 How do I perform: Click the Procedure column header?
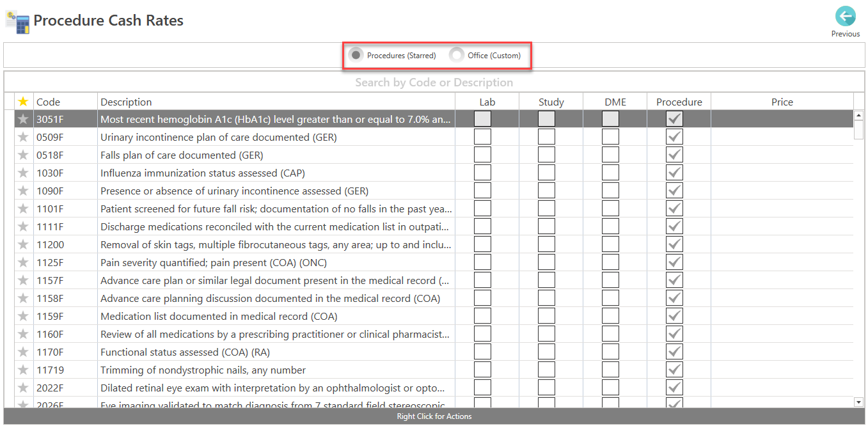(679, 102)
